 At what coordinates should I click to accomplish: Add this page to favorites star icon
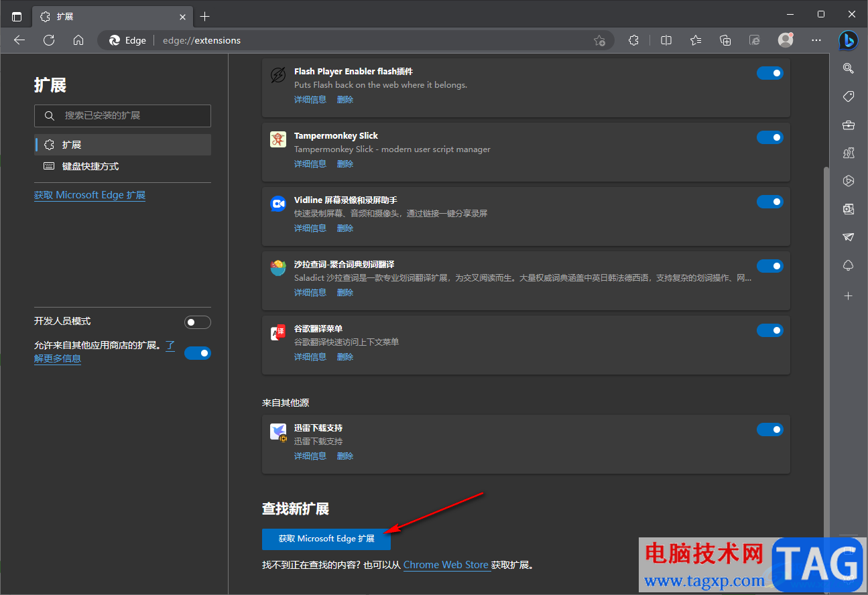[599, 40]
